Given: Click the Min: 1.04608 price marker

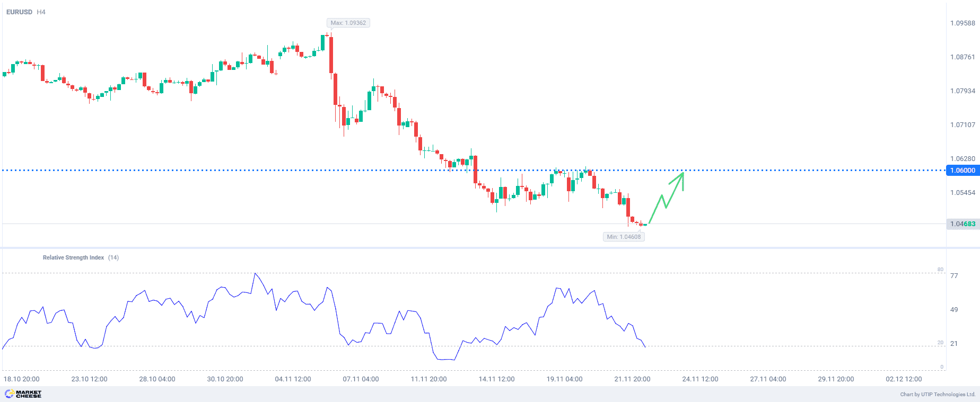Looking at the screenshot, I should click(x=624, y=237).
